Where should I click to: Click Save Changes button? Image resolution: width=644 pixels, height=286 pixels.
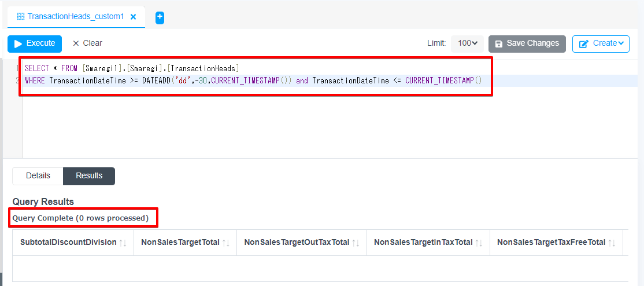(527, 43)
